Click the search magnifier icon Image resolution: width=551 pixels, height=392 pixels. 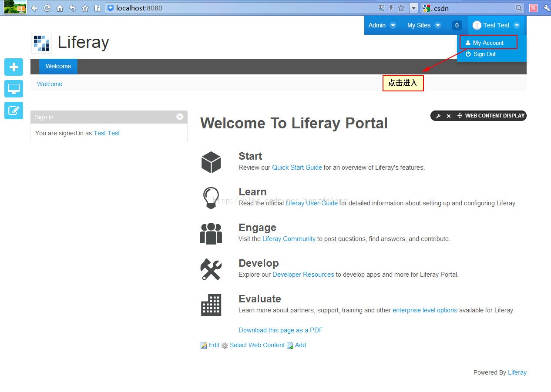pyautogui.click(x=519, y=8)
